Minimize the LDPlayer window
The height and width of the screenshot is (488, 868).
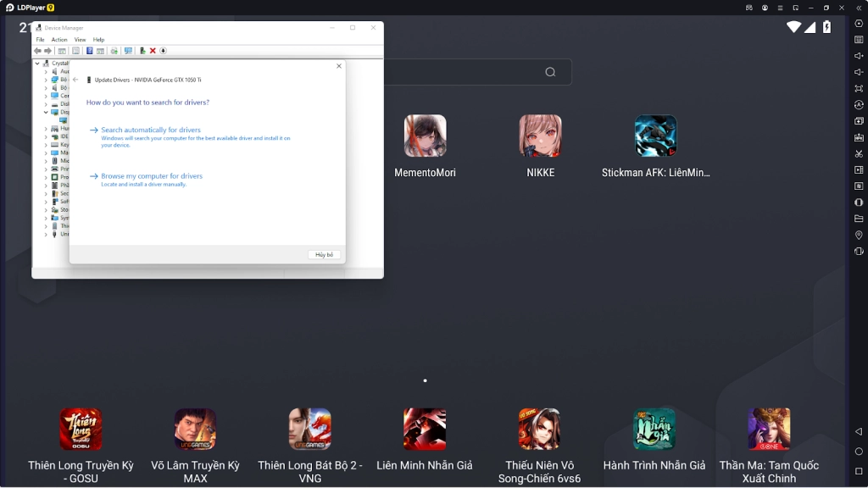coord(811,8)
